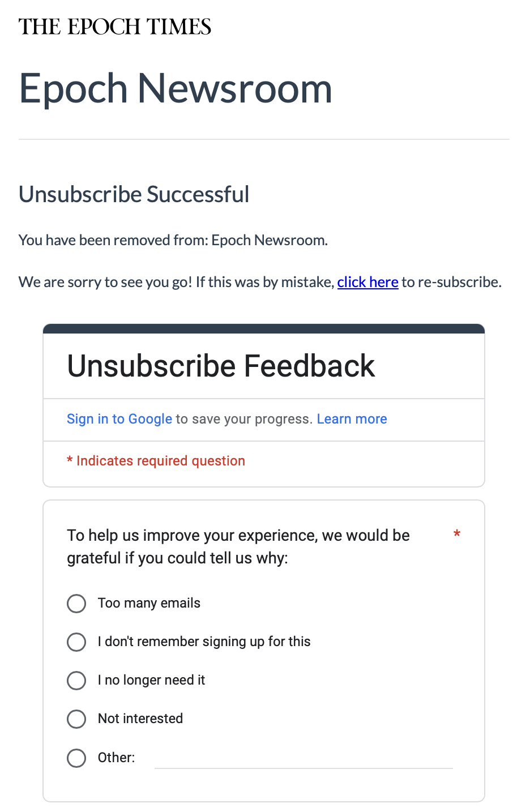
Task: Click the red asterisk beside the feedback question
Action: point(457,533)
